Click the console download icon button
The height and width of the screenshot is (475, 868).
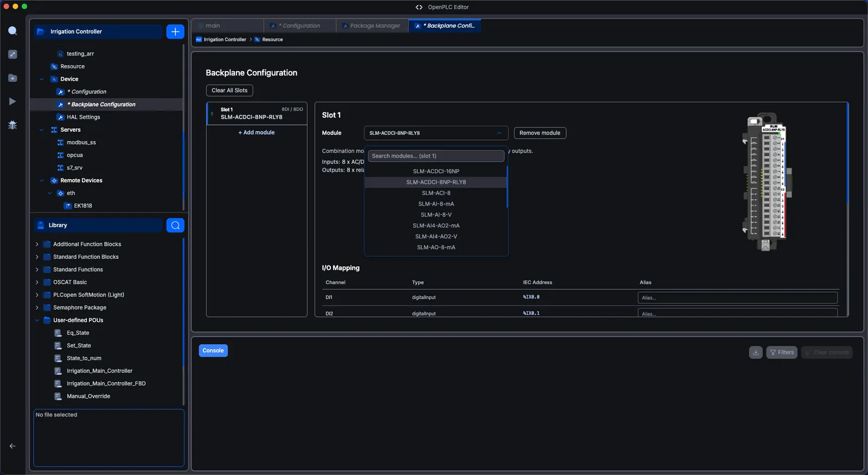click(x=756, y=352)
